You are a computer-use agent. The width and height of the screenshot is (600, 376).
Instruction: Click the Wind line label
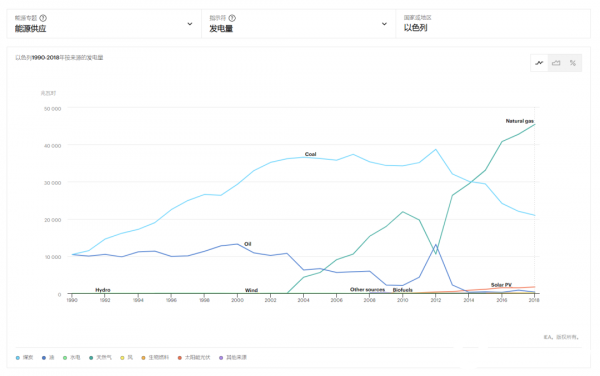point(251,290)
